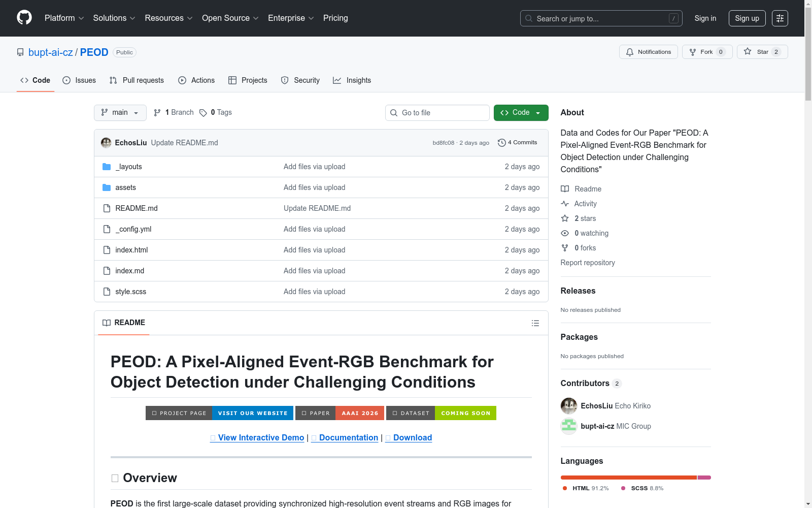This screenshot has width=812, height=508.
Task: Click the SCSS language bar segment
Action: pos(704,478)
